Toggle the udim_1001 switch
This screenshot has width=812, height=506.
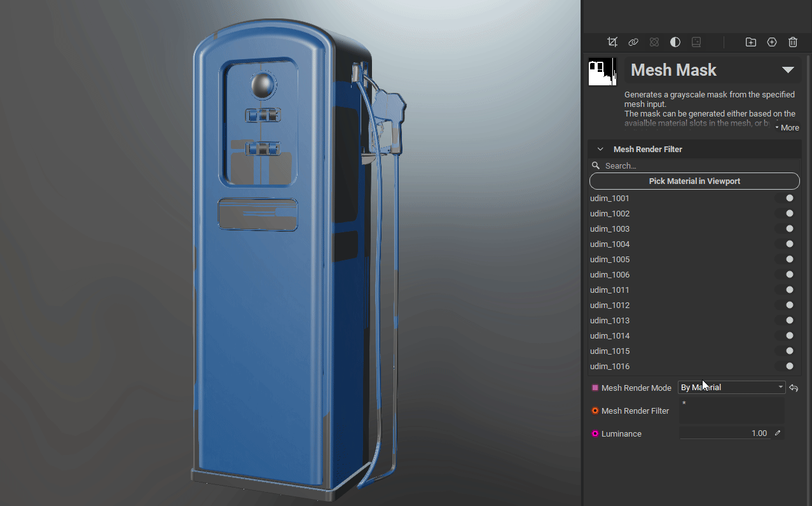tap(785, 198)
